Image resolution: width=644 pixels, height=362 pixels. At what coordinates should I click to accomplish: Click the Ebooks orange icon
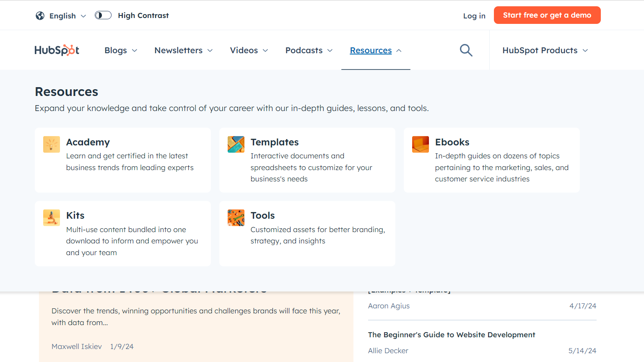(421, 145)
